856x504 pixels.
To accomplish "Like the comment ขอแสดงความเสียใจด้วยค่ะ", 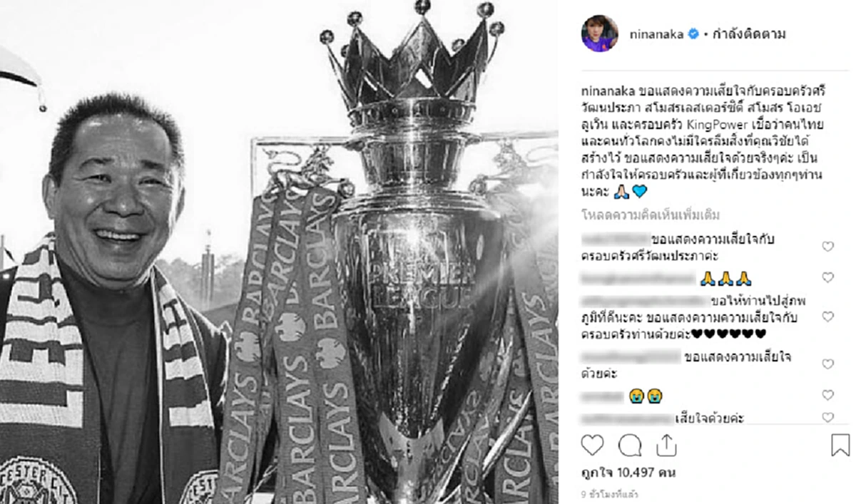I will 827,364.
